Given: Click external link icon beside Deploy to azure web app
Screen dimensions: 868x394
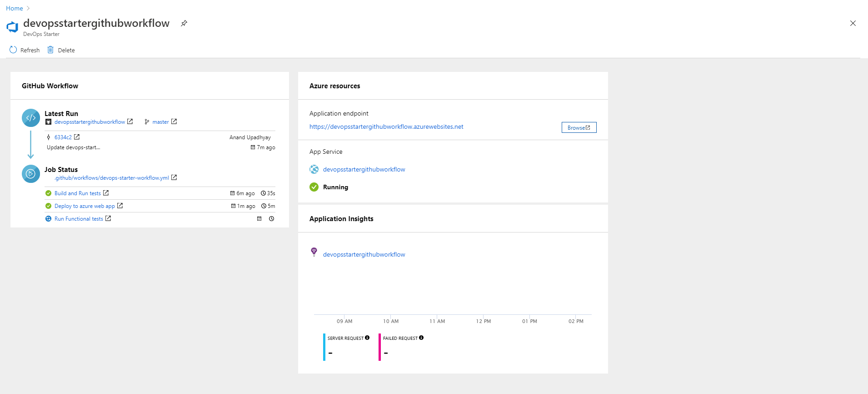Looking at the screenshot, I should click(x=120, y=206).
